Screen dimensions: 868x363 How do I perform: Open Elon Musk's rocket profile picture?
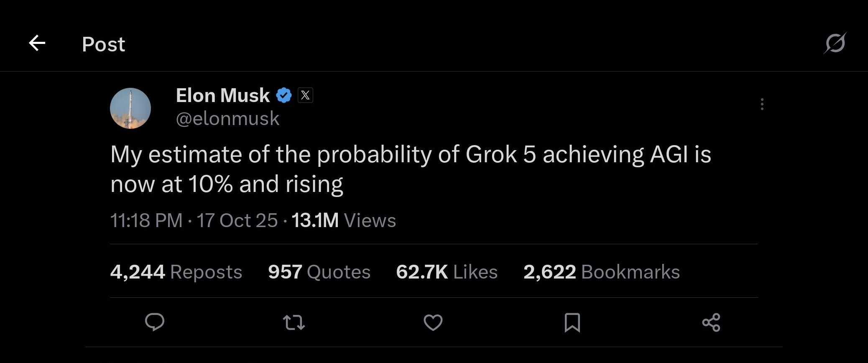[x=130, y=108]
